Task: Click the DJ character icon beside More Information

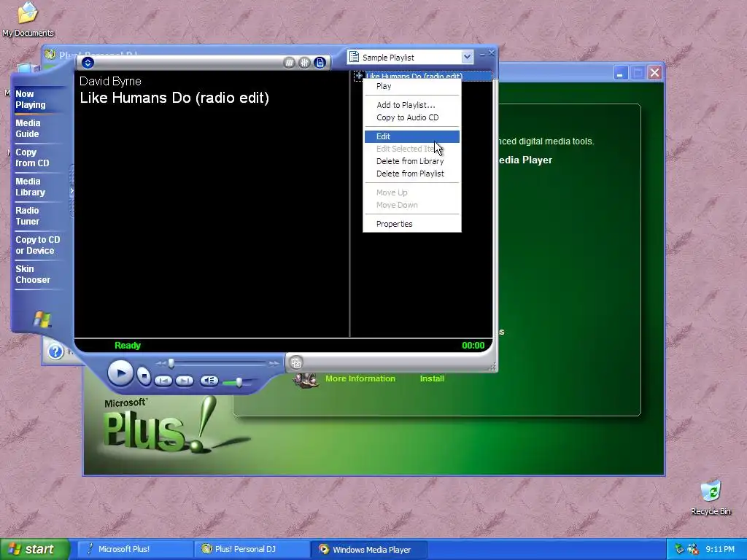Action: tap(306, 380)
